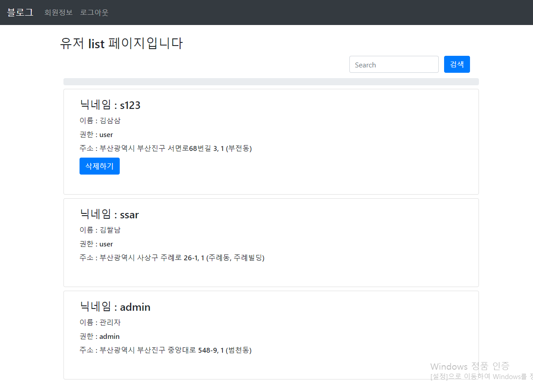Click inside the Search input field

point(394,64)
